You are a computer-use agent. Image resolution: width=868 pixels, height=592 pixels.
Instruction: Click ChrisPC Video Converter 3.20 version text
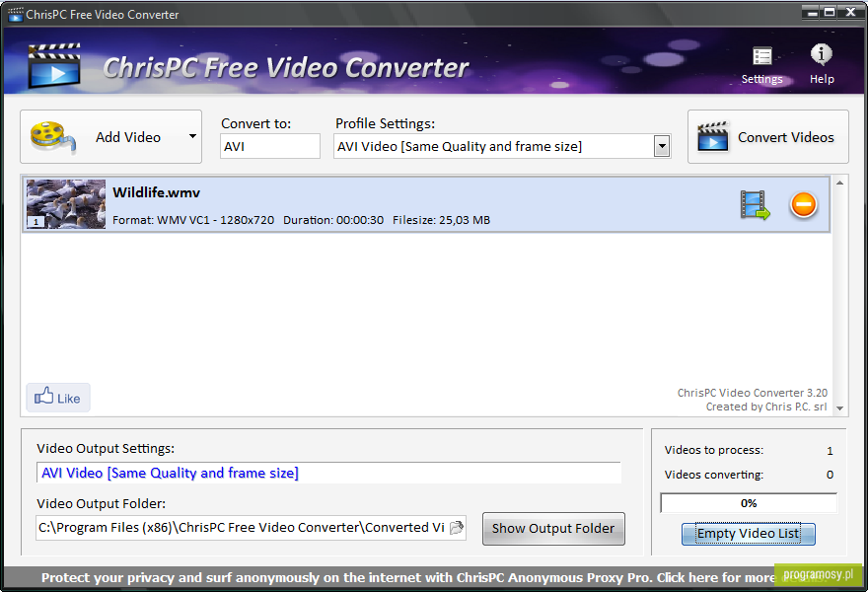(753, 393)
